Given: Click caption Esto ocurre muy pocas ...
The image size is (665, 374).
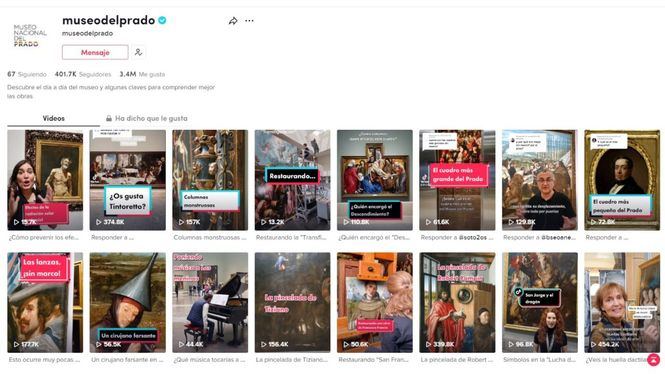Looking at the screenshot, I should 44,360.
